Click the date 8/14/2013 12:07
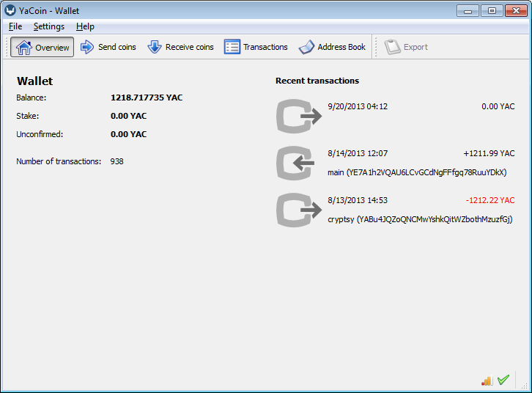This screenshot has width=532, height=393. pos(358,153)
